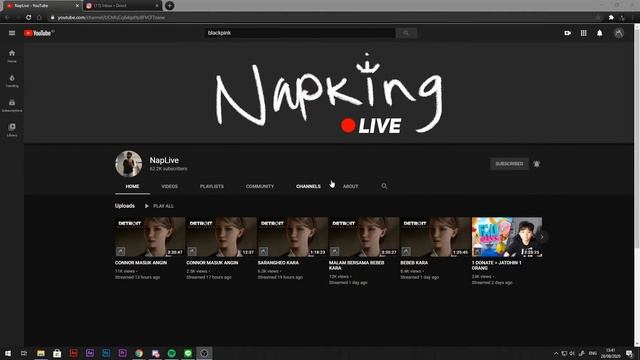Play the 1:18:23 Detroit thumbnail

[293, 237]
